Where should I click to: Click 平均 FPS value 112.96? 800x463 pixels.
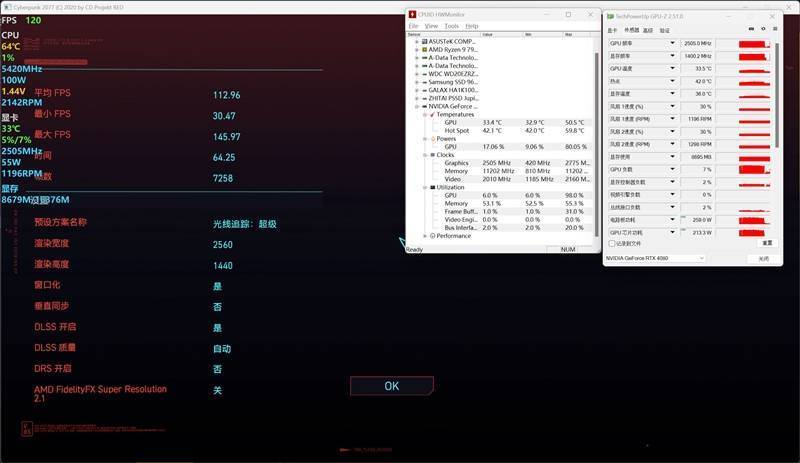[227, 95]
